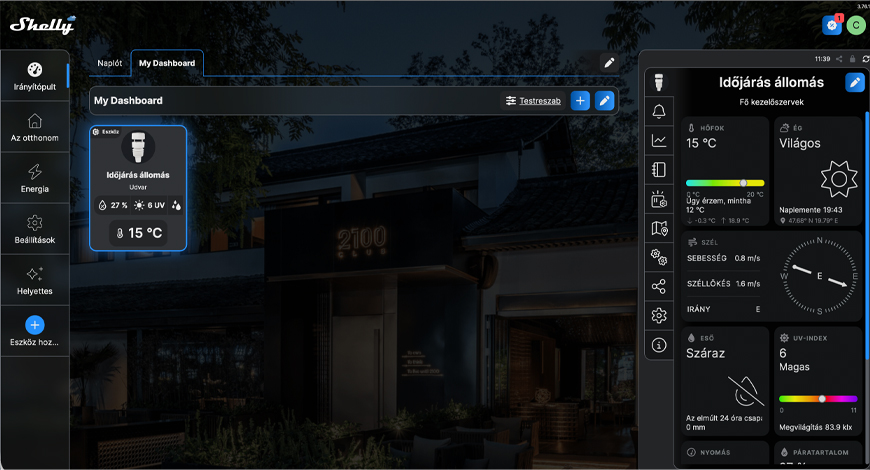Viewport: 870px width, 470px height.
Task: Open the Helyettes assistant section
Action: [34, 280]
